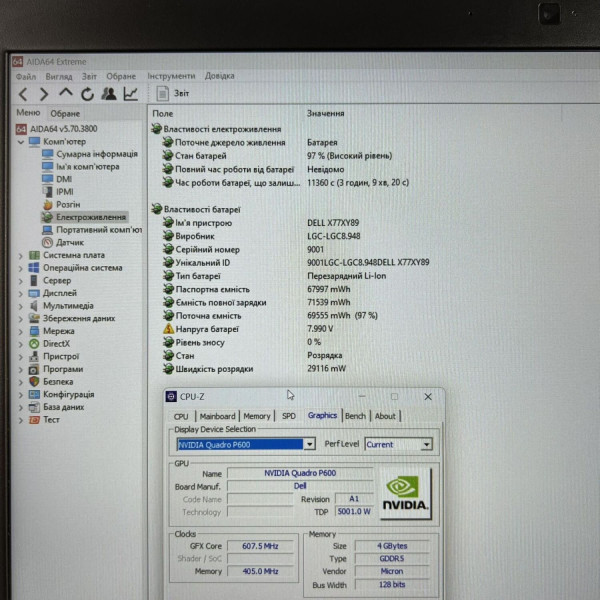Open the NVIDIA Quadro P600 device dropdown
This screenshot has height=600, width=600.
309,444
